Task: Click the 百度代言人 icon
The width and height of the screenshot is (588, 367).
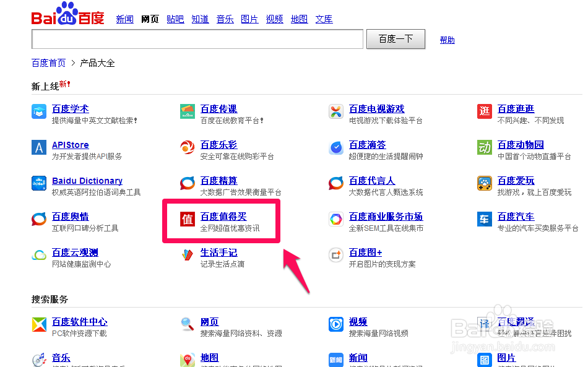Action: [x=336, y=183]
